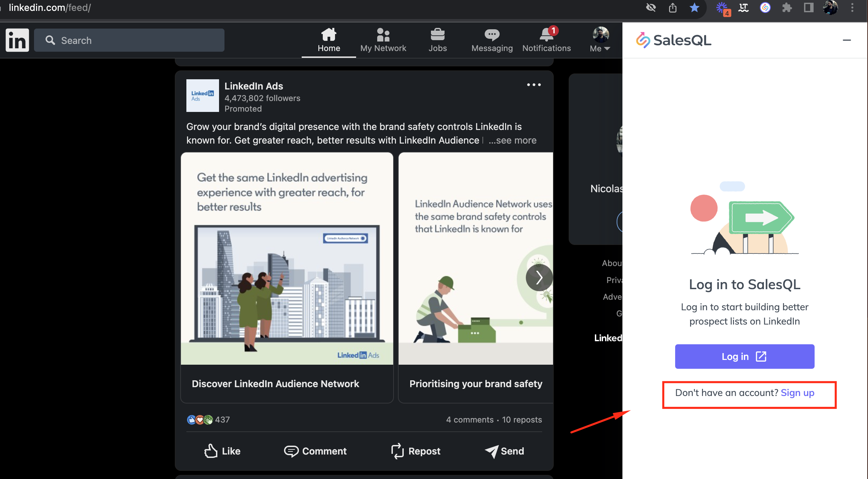Repost the LinkedIn Ads post
The image size is (868, 479).
[x=416, y=451]
